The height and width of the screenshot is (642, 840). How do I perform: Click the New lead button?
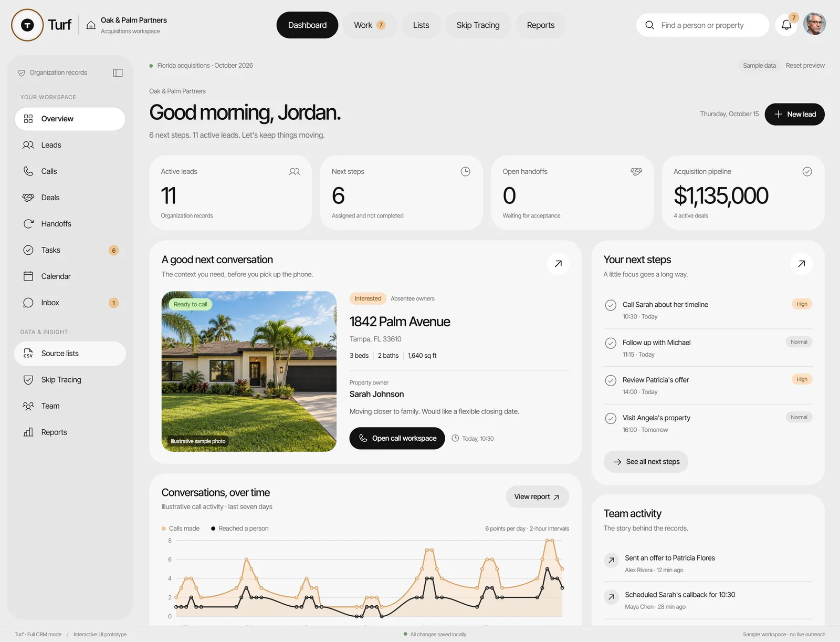click(794, 114)
